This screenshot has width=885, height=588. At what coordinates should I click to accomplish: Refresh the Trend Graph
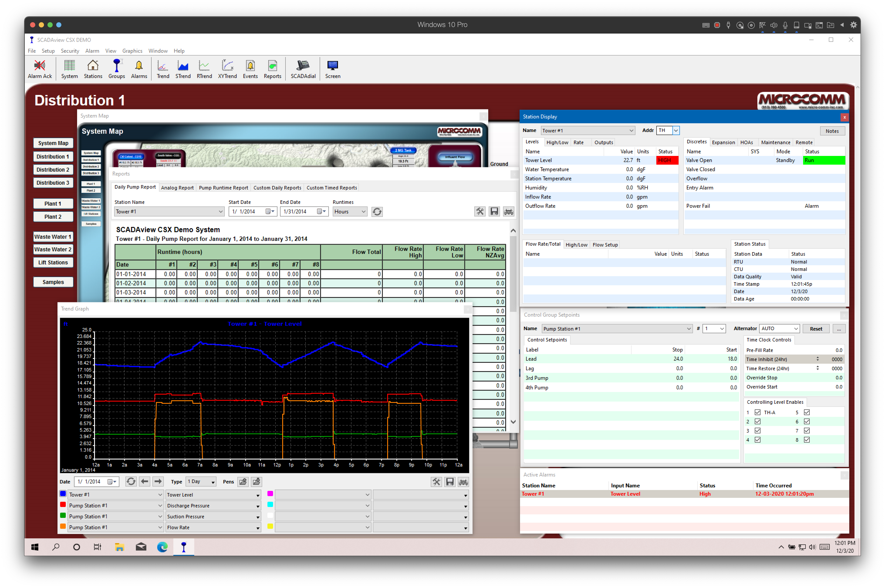click(131, 482)
